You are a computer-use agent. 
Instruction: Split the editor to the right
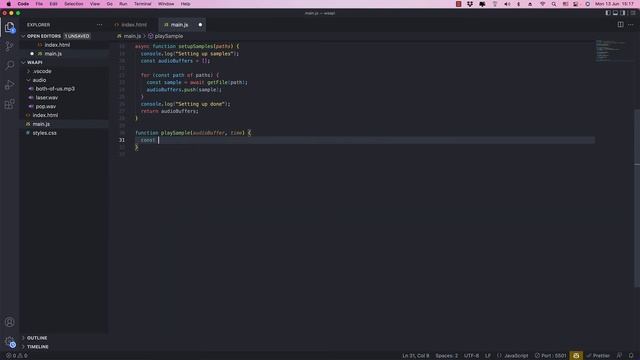coord(620,24)
